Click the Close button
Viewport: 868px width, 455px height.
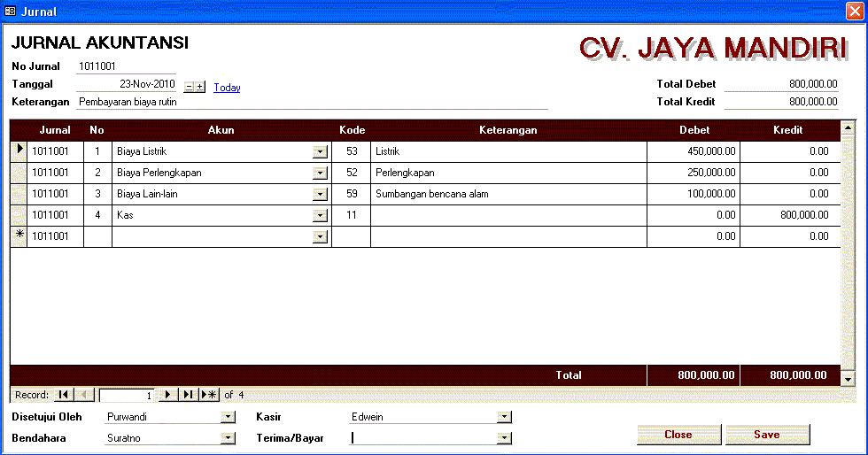click(678, 435)
